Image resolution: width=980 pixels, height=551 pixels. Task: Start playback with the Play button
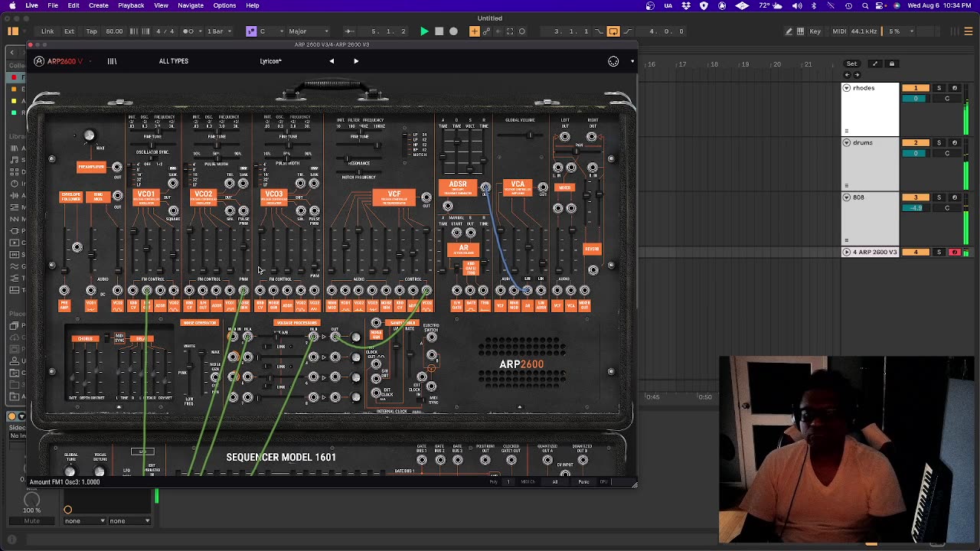(x=424, y=31)
